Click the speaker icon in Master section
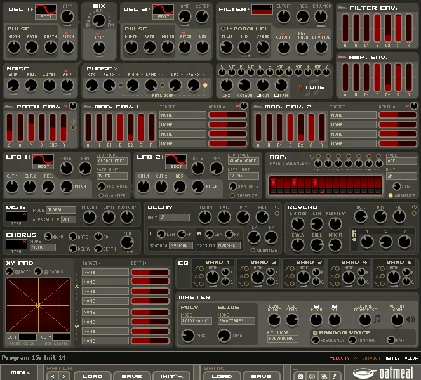 click(411, 319)
